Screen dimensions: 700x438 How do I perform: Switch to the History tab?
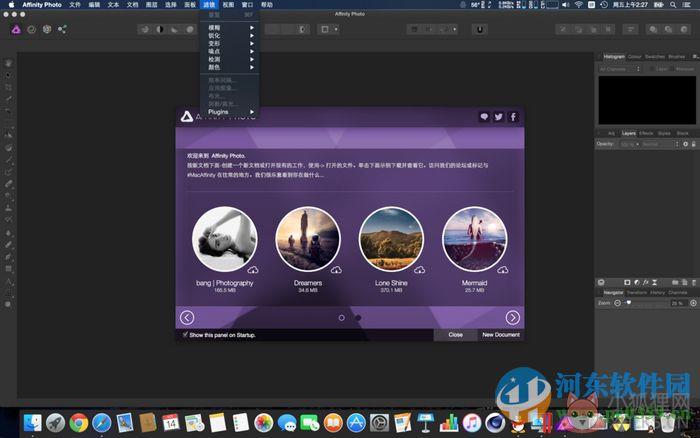[657, 292]
